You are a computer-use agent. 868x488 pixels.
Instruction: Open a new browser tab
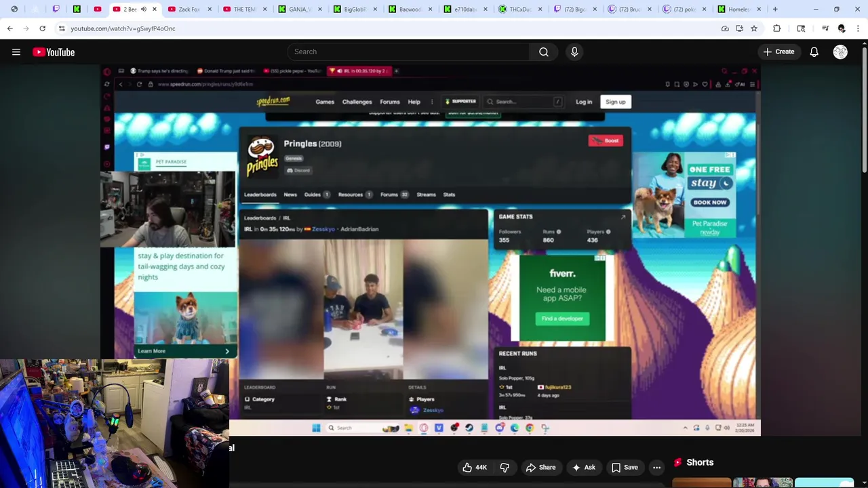(x=775, y=9)
